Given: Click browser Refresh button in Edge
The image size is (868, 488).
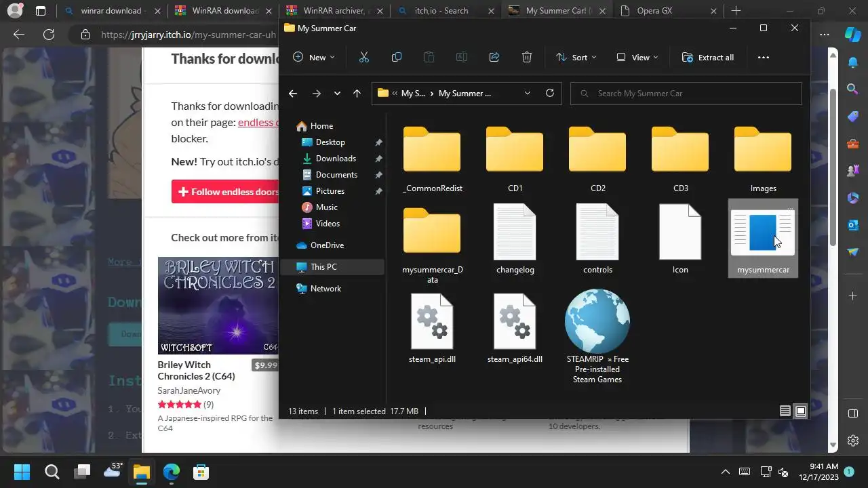Looking at the screenshot, I should pyautogui.click(x=49, y=35).
